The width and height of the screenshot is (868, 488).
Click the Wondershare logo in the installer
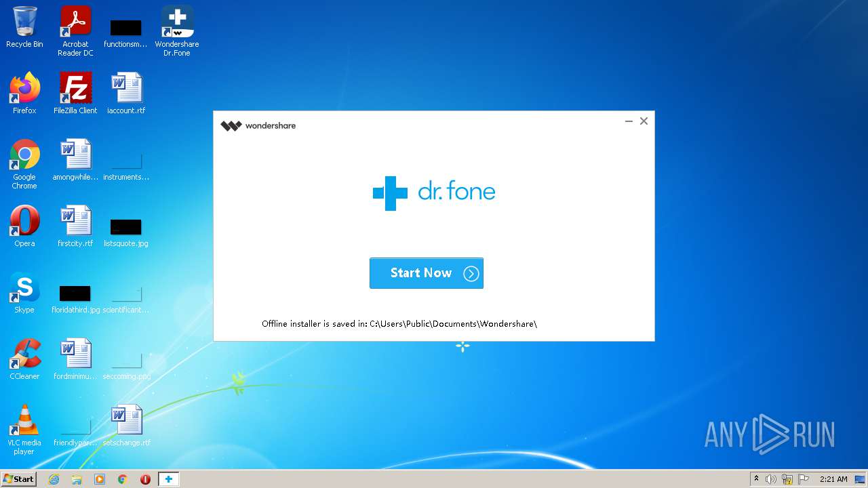tap(258, 125)
